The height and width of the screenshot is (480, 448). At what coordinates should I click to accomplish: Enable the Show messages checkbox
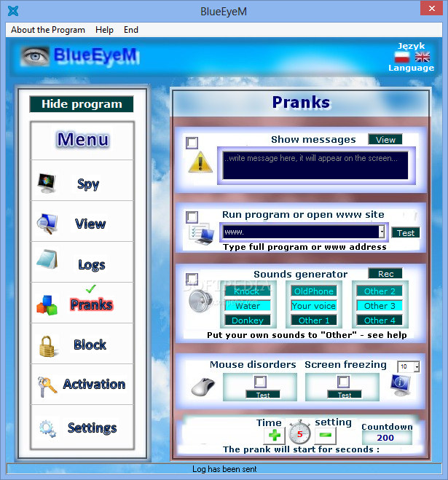pyautogui.click(x=192, y=143)
